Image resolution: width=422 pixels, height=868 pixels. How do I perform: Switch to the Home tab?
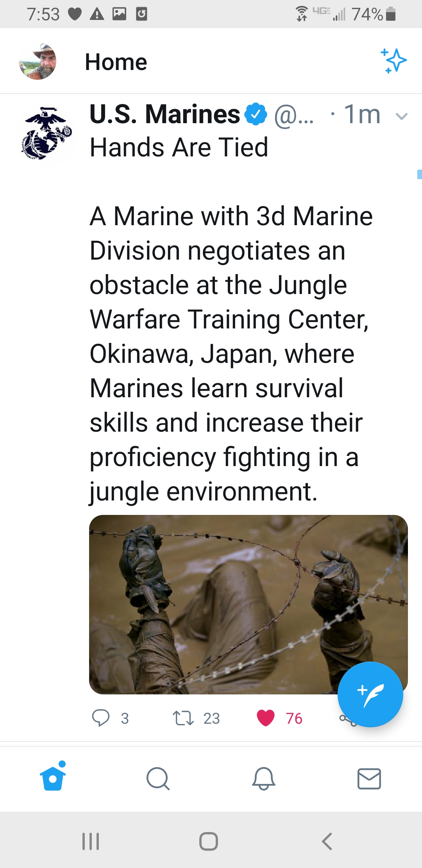53,777
